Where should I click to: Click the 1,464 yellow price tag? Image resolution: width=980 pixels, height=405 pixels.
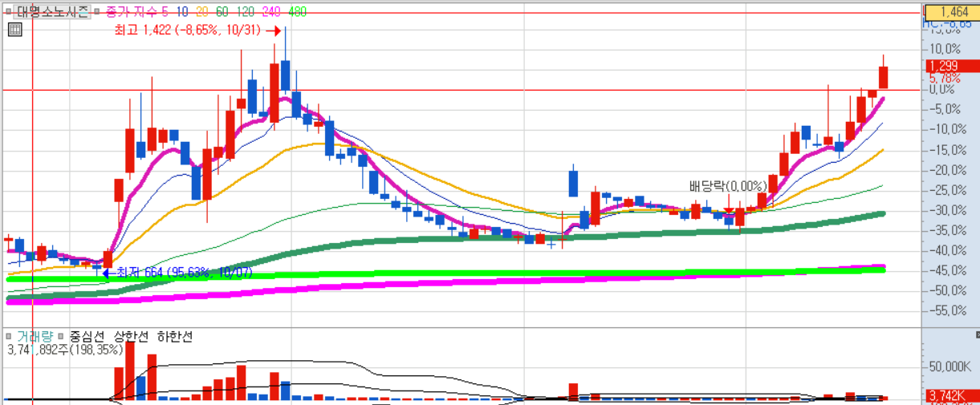coord(952,12)
